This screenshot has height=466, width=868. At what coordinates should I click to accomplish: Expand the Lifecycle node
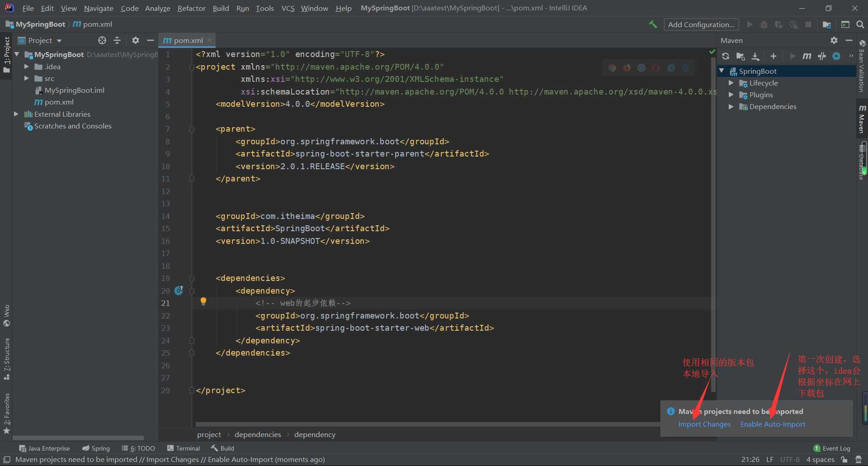click(731, 83)
